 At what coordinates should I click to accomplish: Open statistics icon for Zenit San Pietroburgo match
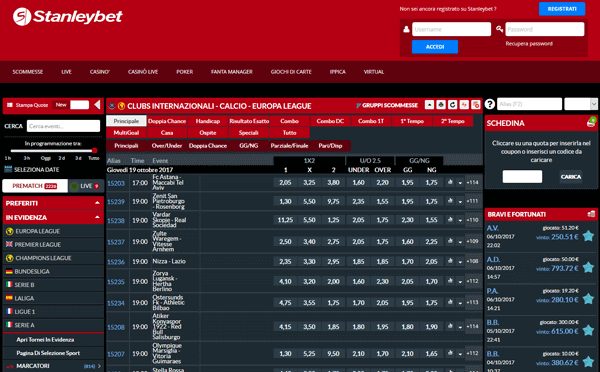[450, 201]
